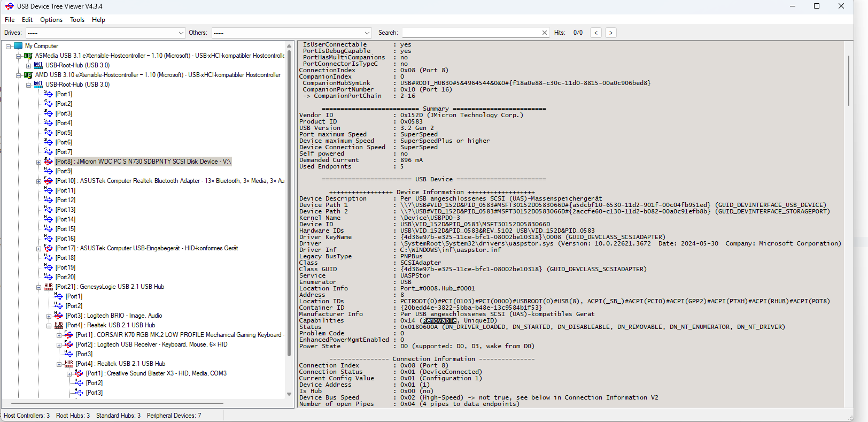868x422 pixels.
Task: Click the 'Demanded Current' 896 mA line
Action: [361, 160]
